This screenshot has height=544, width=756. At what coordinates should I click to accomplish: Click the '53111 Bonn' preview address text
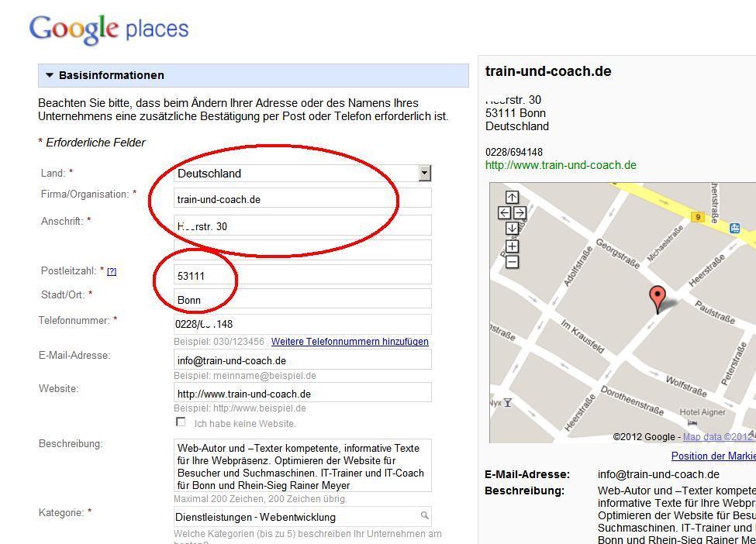pyautogui.click(x=516, y=113)
